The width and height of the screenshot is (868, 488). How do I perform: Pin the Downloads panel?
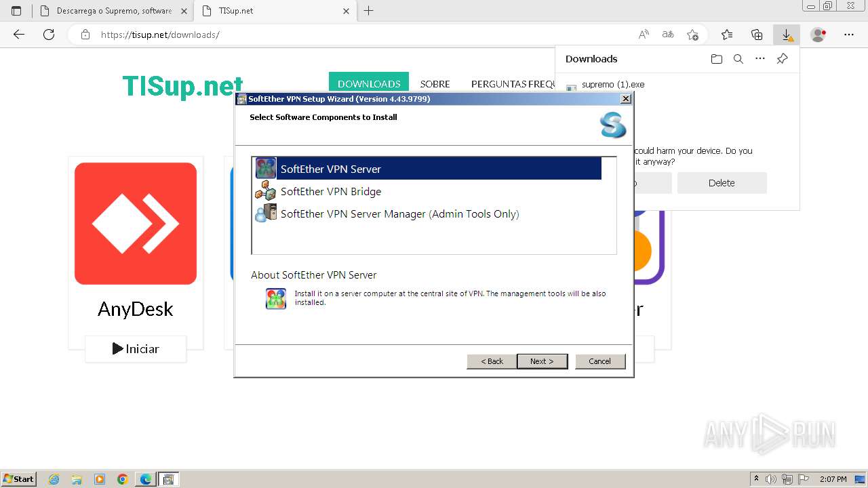pos(782,59)
